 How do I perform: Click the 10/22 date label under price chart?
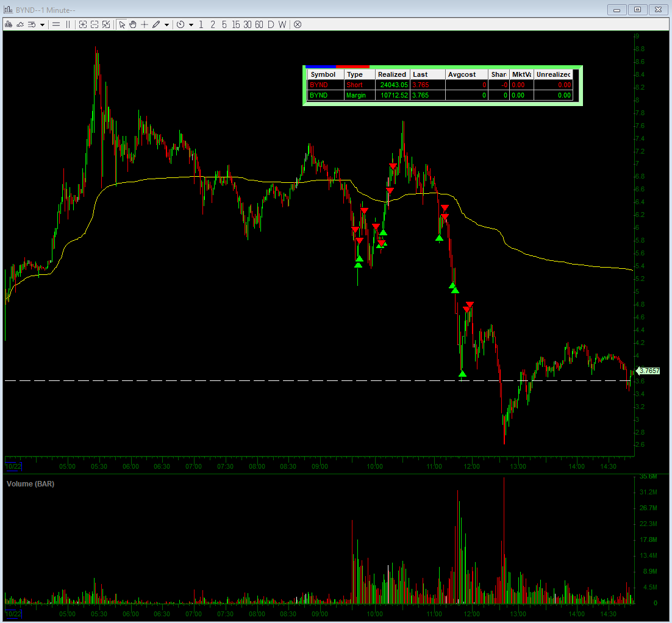tap(13, 466)
